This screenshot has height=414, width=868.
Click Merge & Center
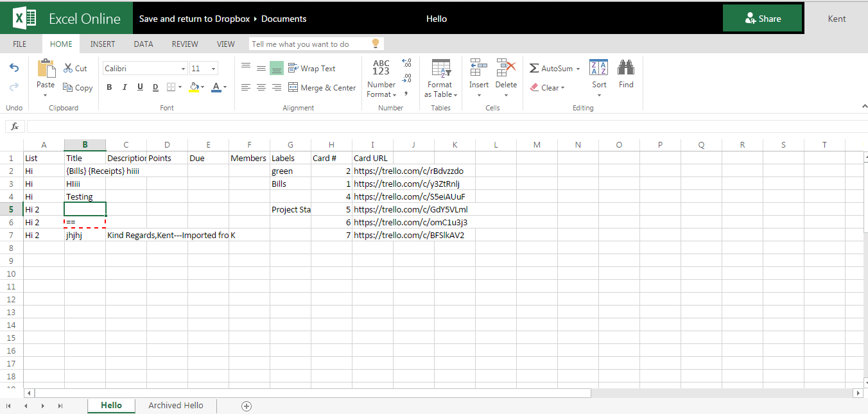pos(322,87)
